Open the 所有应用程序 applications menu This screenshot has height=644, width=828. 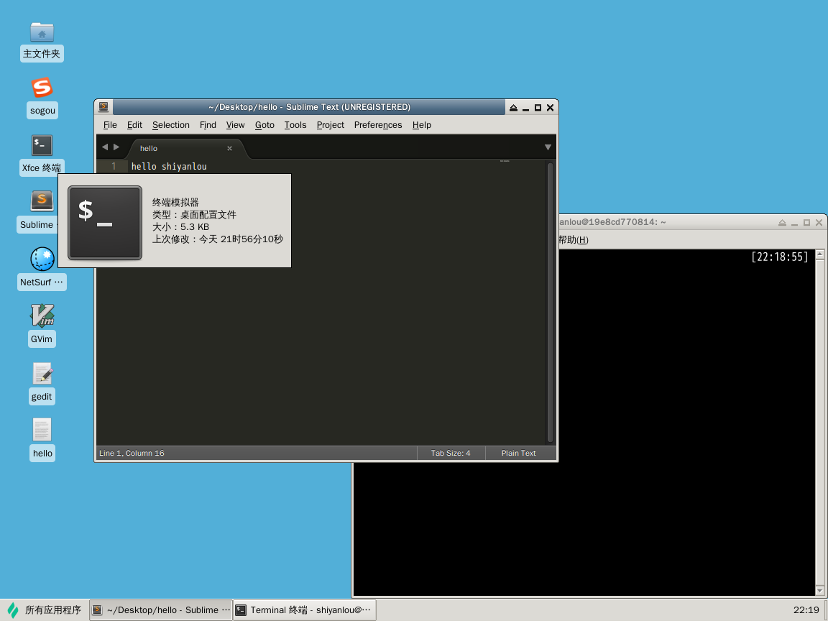[45, 610]
